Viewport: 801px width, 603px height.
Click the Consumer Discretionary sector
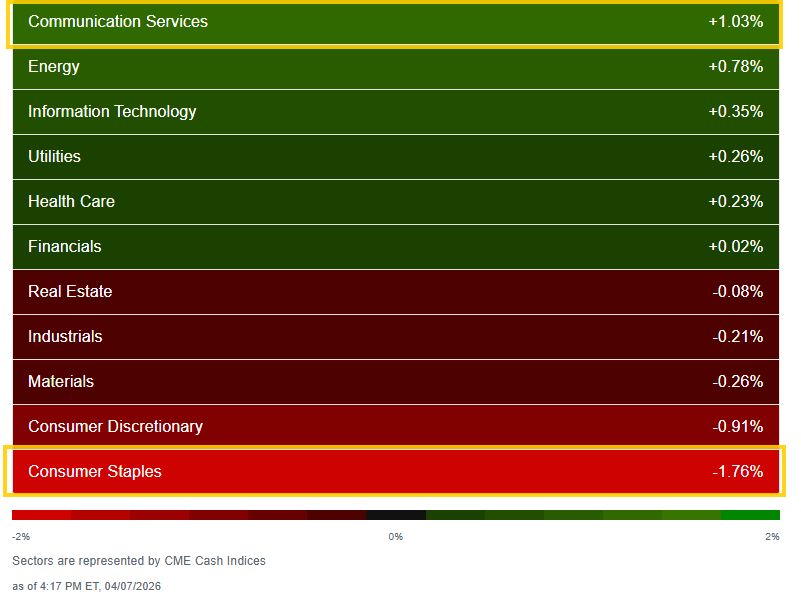coord(395,426)
